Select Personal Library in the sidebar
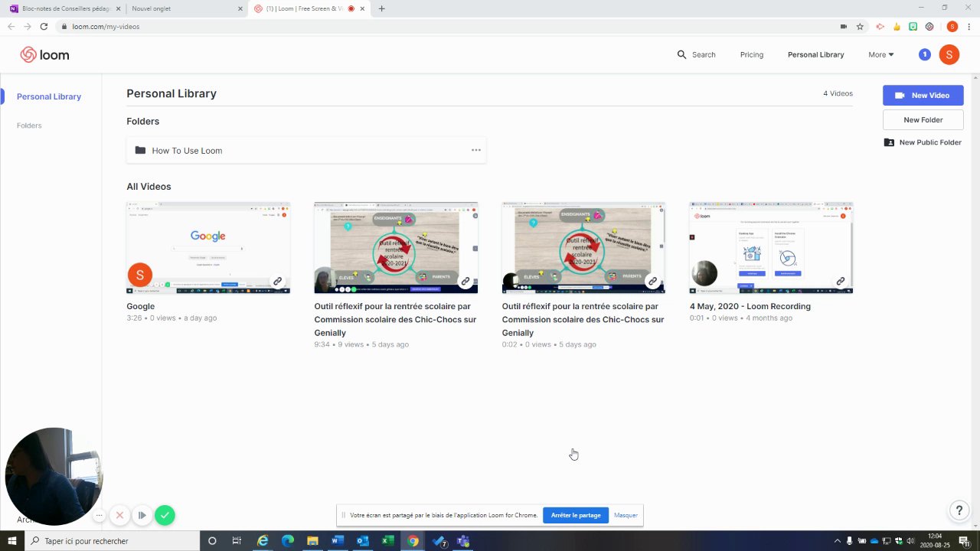 pyautogui.click(x=49, y=96)
